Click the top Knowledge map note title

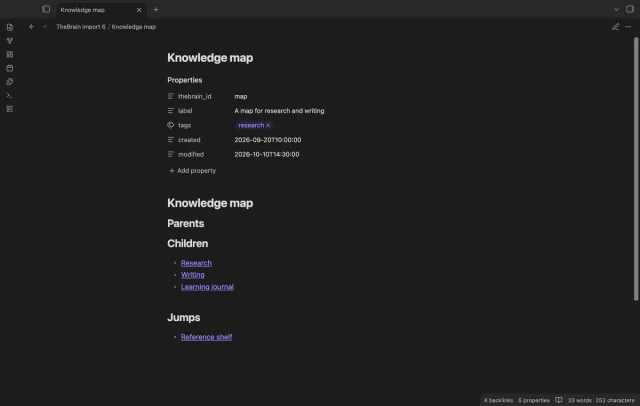pos(210,58)
